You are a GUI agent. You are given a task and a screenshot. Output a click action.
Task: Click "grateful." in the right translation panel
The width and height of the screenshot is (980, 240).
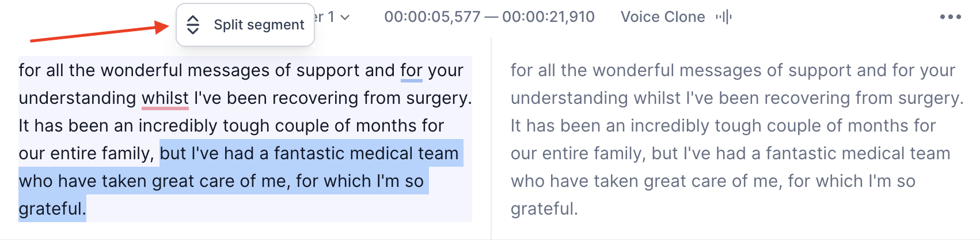pyautogui.click(x=544, y=209)
